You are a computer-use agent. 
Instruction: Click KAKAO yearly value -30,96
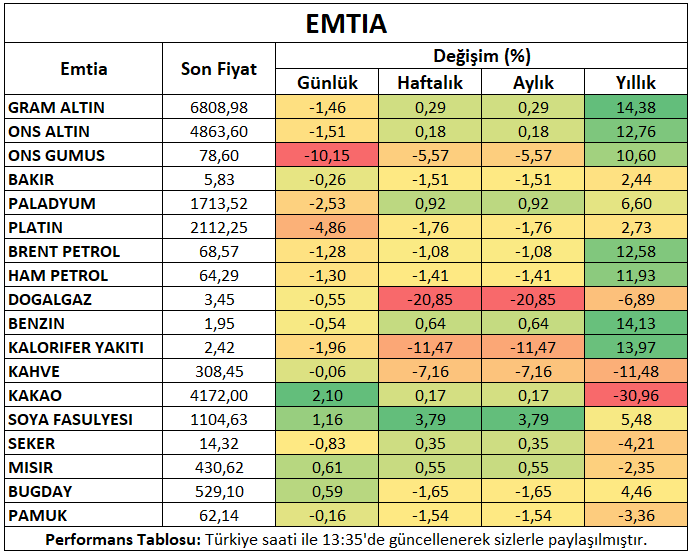[x=636, y=395]
